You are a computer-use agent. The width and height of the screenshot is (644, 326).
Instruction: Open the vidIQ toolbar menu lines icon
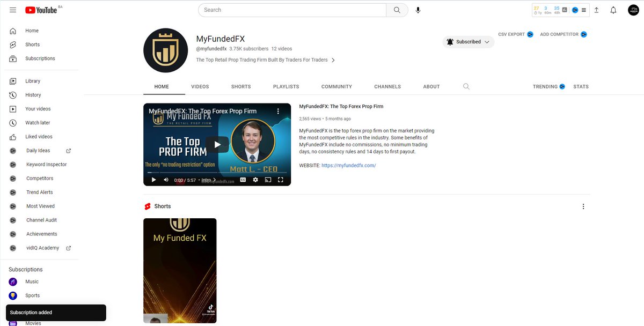(x=584, y=10)
